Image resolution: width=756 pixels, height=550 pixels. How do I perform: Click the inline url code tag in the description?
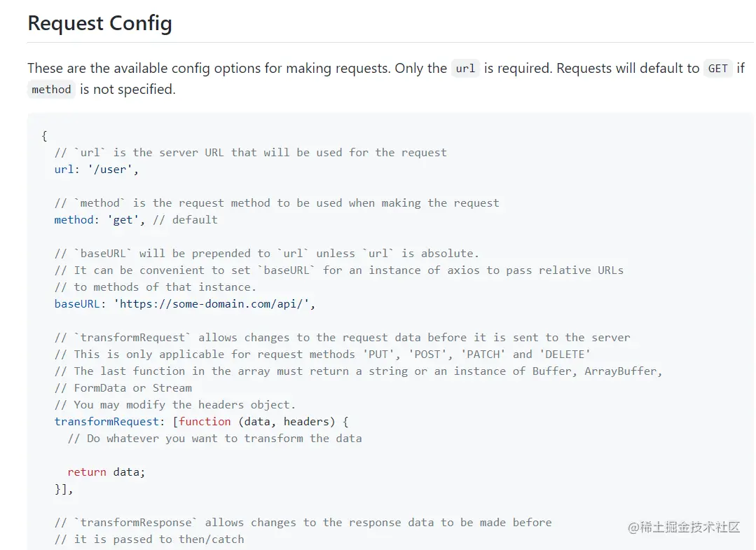tap(465, 68)
